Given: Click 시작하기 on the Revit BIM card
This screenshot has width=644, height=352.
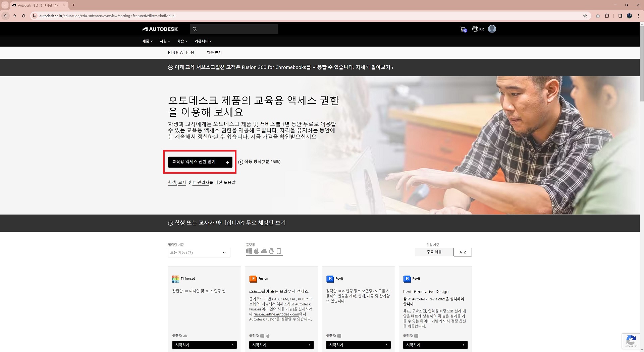Looking at the screenshot, I should pos(358,345).
